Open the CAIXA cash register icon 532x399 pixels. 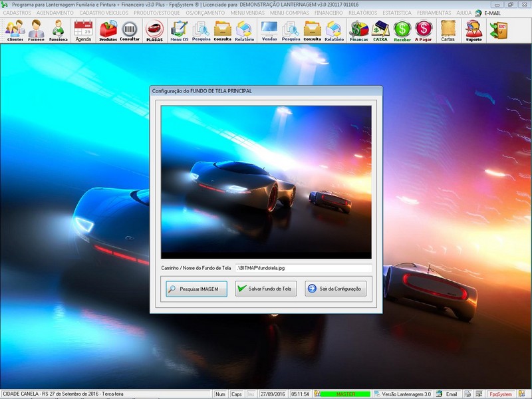[x=380, y=30]
